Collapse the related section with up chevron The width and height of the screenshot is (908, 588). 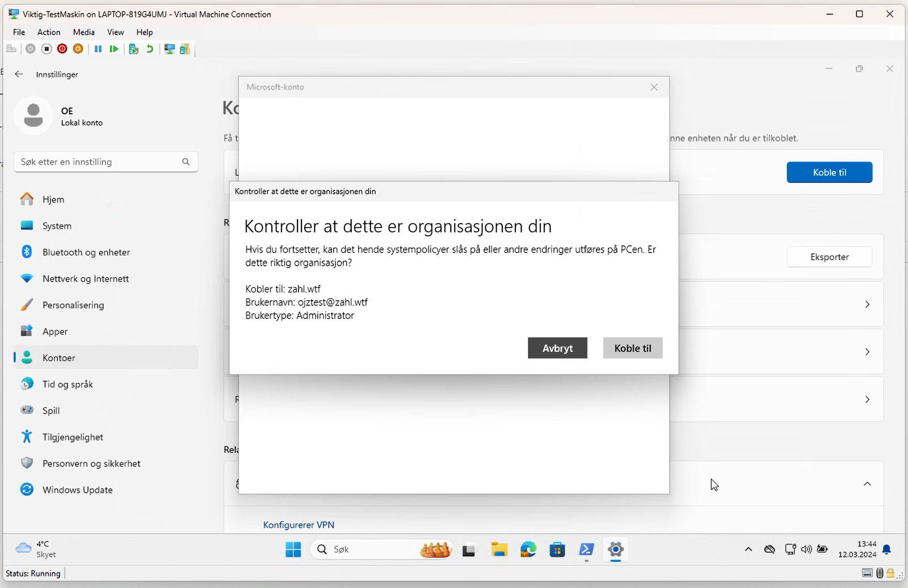coord(867,484)
